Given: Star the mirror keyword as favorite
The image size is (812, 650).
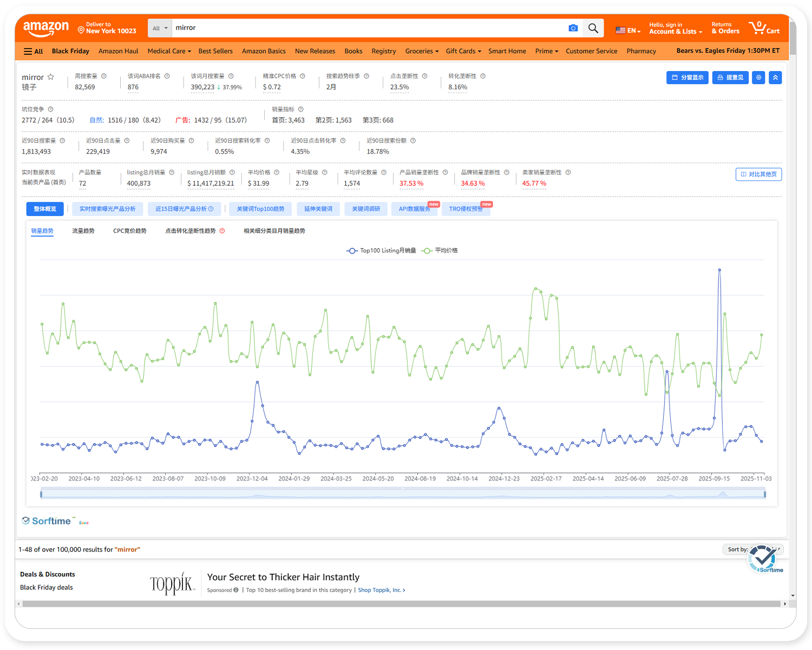Looking at the screenshot, I should [x=51, y=77].
